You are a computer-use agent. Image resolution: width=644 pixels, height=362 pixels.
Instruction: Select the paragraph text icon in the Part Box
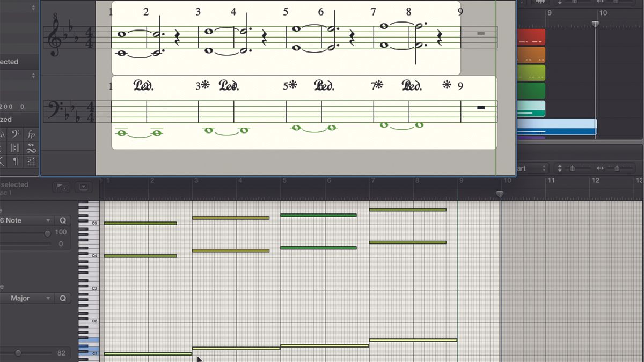pos(15,162)
